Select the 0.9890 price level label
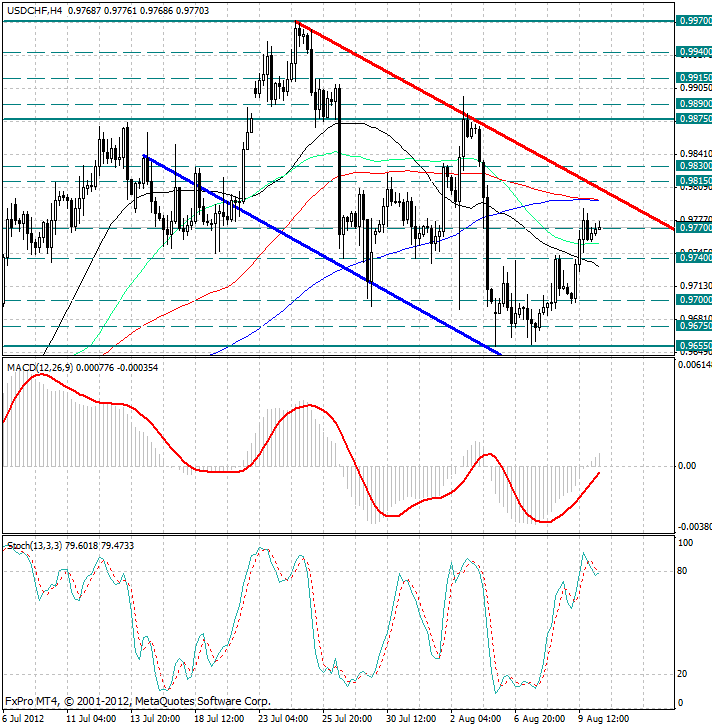The image size is (712, 726). click(x=694, y=104)
